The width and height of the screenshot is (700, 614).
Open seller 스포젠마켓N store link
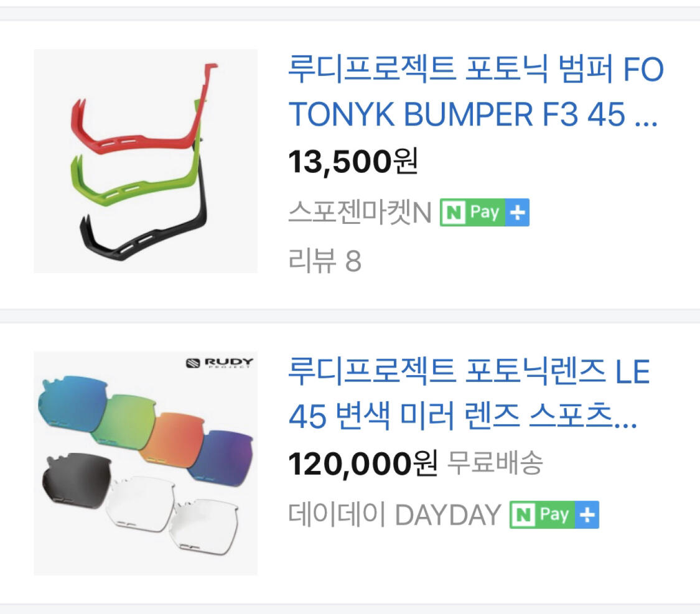point(360,212)
